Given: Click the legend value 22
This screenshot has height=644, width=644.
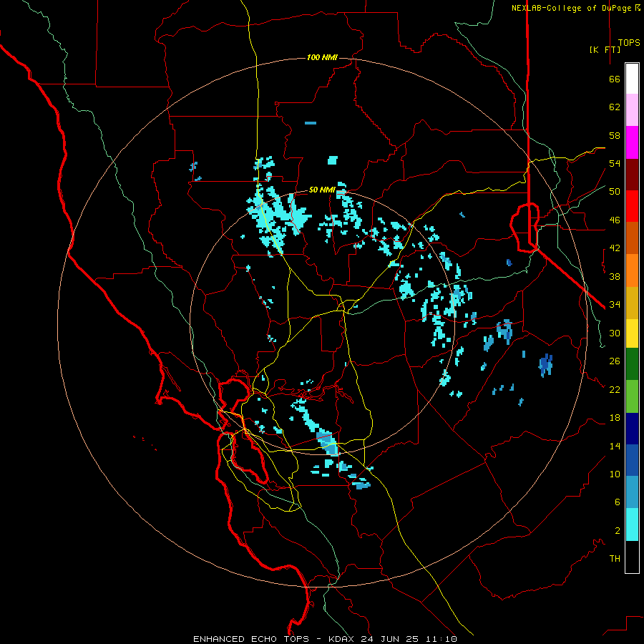Looking at the screenshot, I should click(615, 389).
